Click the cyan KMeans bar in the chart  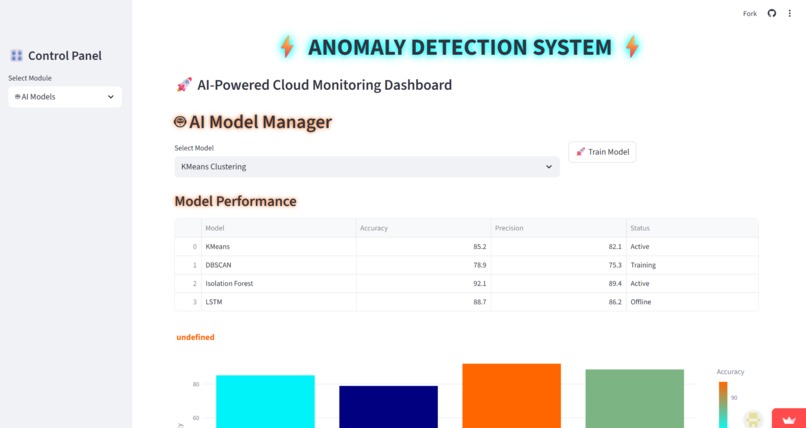coord(265,402)
